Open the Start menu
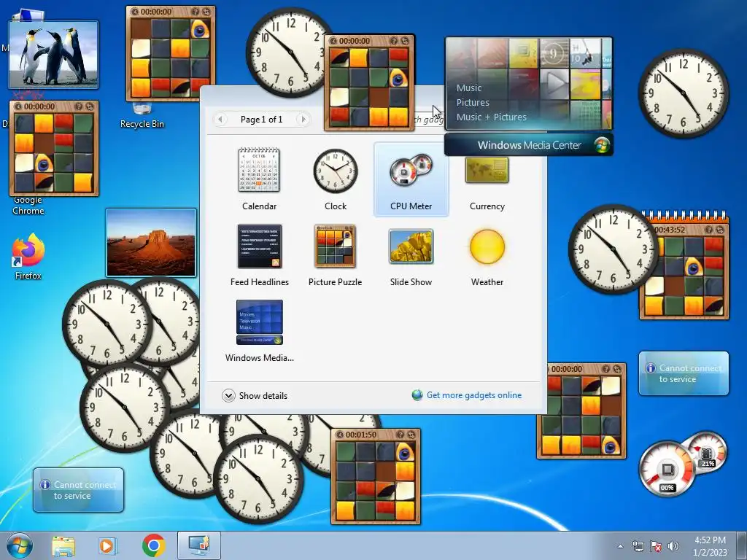Screen dimensions: 747x560 click(20, 545)
